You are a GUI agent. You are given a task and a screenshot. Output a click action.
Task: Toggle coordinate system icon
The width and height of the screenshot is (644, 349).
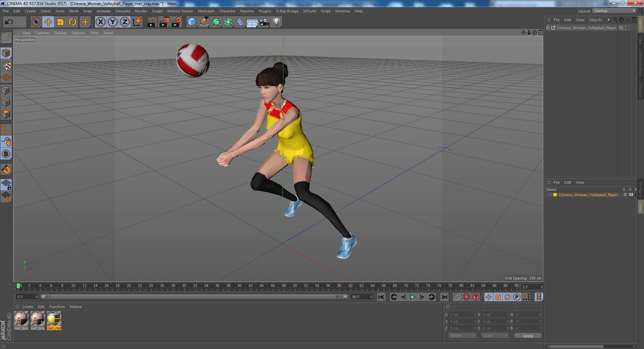137,22
